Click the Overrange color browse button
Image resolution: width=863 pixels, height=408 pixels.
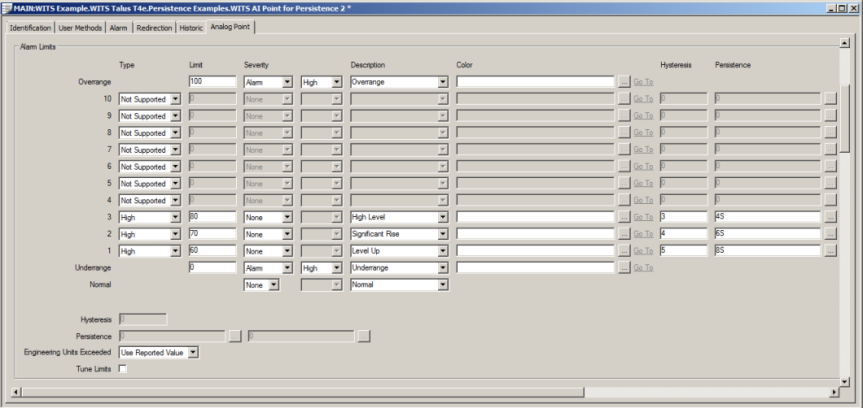[624, 83]
